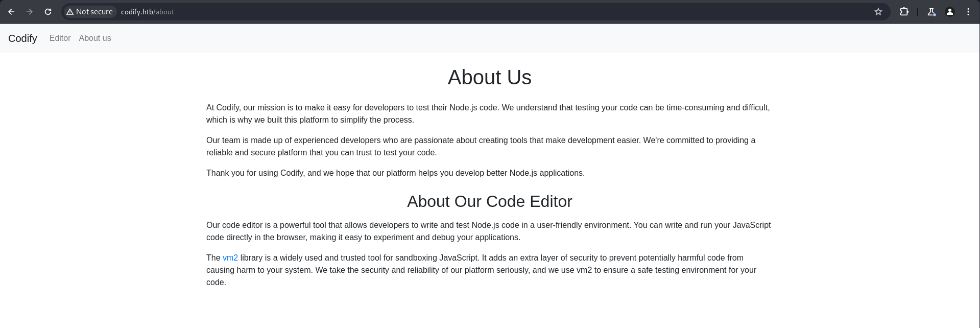Click the About Our Code Editor heading
This screenshot has height=328, width=980.
tap(489, 201)
